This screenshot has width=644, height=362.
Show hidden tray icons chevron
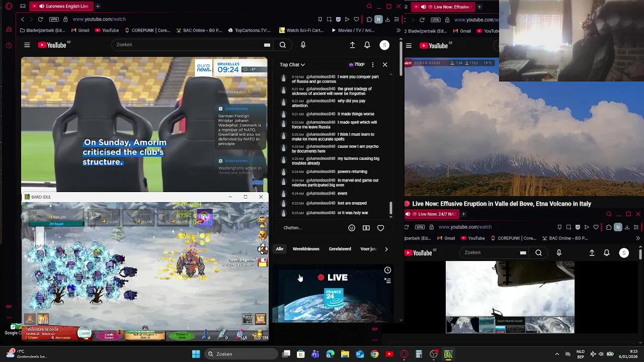click(x=556, y=354)
